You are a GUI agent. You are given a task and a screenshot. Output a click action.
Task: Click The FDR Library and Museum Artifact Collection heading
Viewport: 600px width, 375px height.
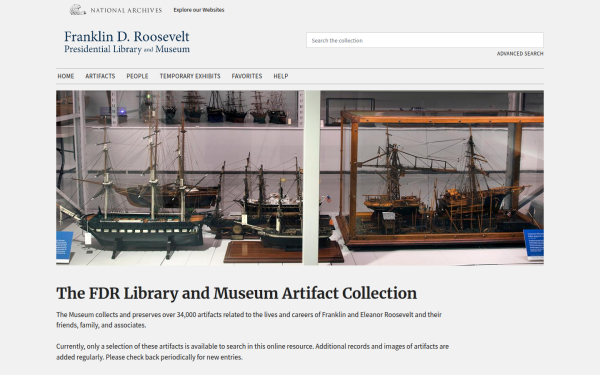pyautogui.click(x=236, y=293)
